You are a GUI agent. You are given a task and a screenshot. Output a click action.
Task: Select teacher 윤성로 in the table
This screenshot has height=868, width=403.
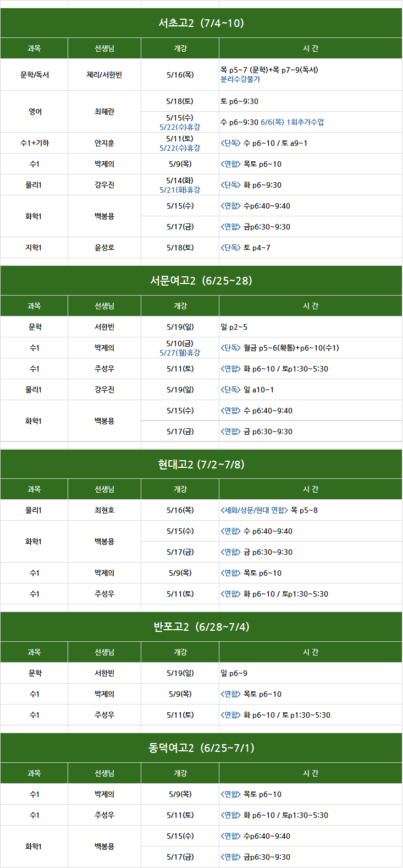[104, 248]
